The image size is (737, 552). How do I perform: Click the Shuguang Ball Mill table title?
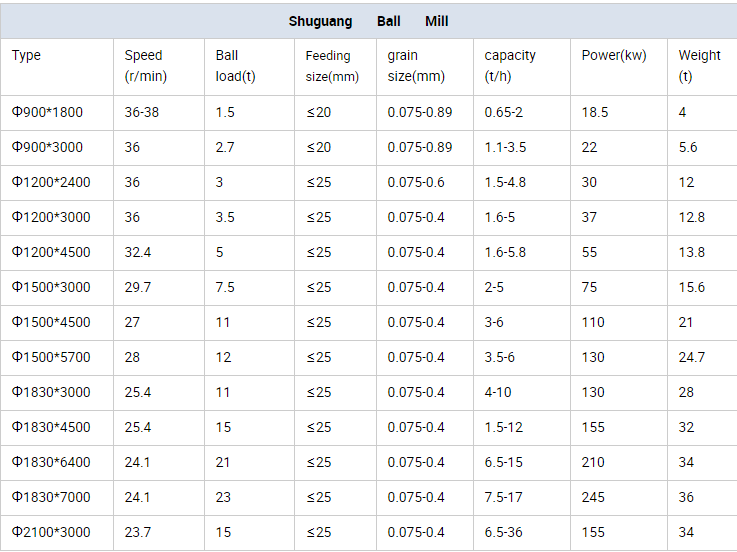pos(368,21)
